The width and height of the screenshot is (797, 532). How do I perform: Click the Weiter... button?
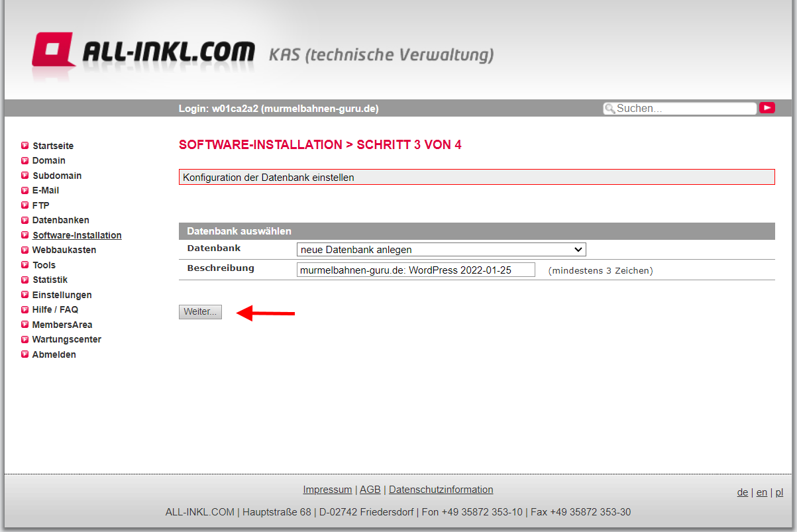pyautogui.click(x=200, y=312)
